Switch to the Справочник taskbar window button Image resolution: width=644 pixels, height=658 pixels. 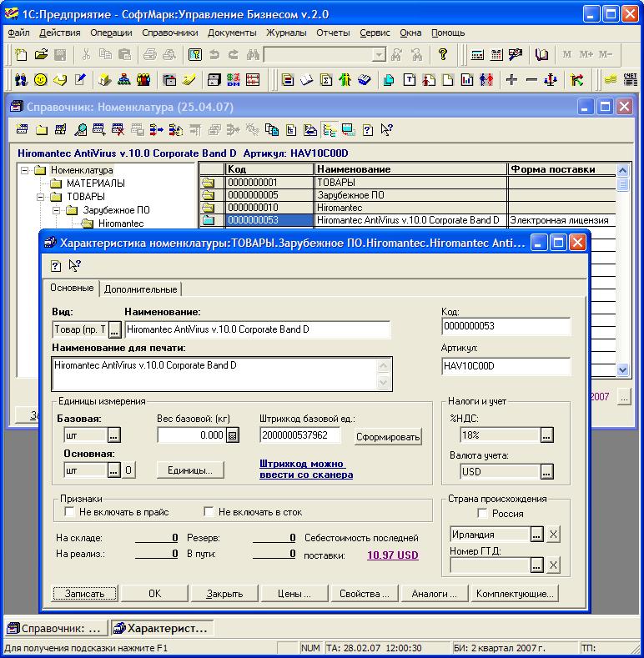(55, 628)
